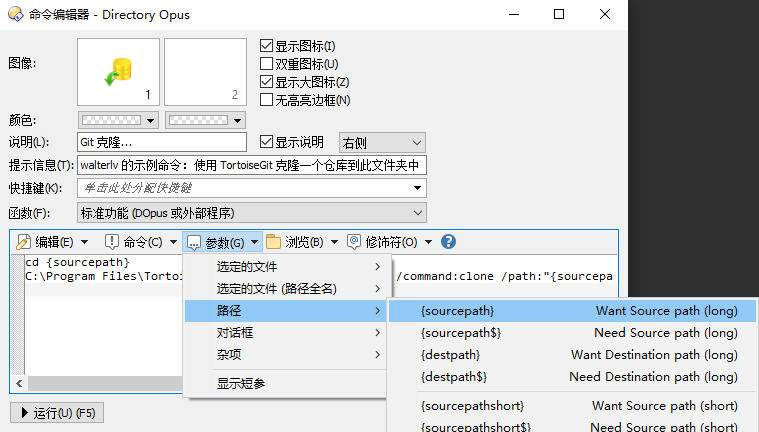Open the 右侧 position dropdown

tap(382, 143)
